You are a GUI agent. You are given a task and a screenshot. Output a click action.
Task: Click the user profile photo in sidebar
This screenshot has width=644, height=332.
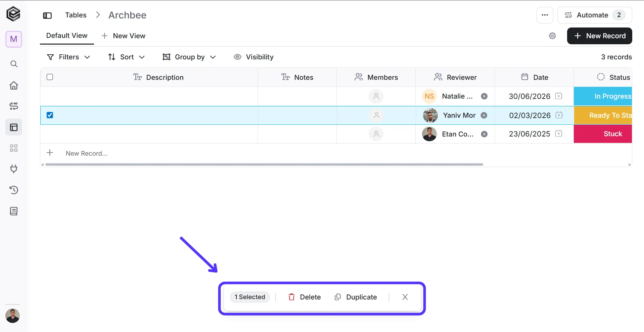(13, 316)
